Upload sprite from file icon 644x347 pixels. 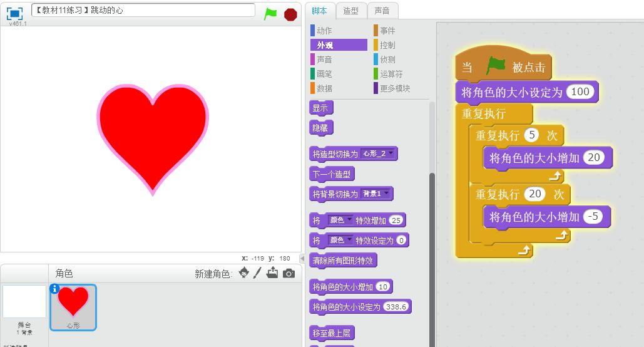(x=272, y=272)
